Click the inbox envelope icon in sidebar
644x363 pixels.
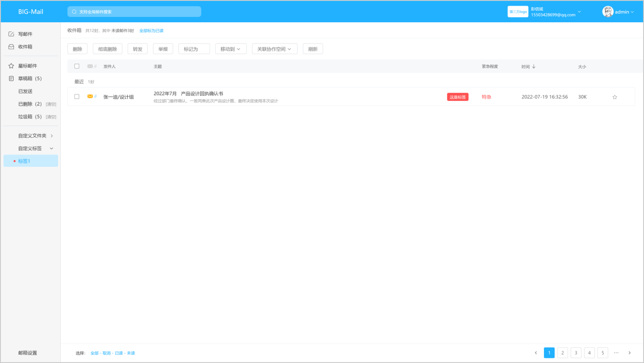(11, 47)
